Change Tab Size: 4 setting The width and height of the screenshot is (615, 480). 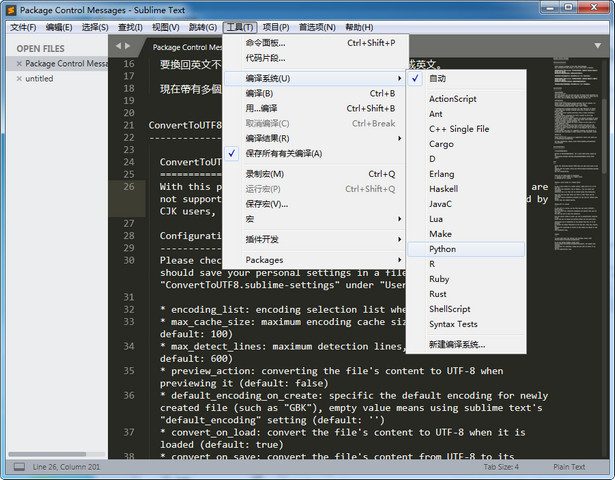click(x=501, y=467)
